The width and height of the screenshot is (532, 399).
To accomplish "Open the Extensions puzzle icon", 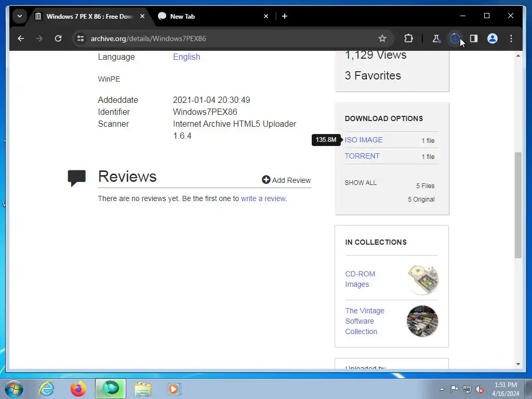I will pos(408,38).
